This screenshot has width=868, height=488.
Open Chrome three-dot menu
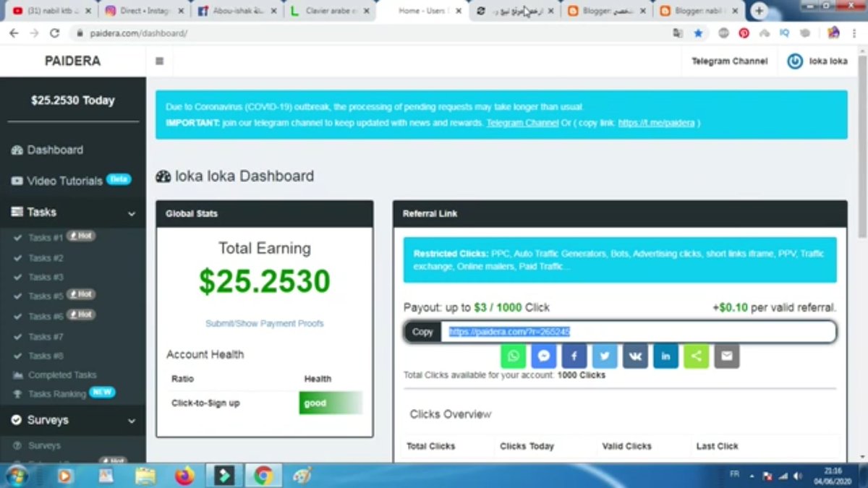(854, 33)
